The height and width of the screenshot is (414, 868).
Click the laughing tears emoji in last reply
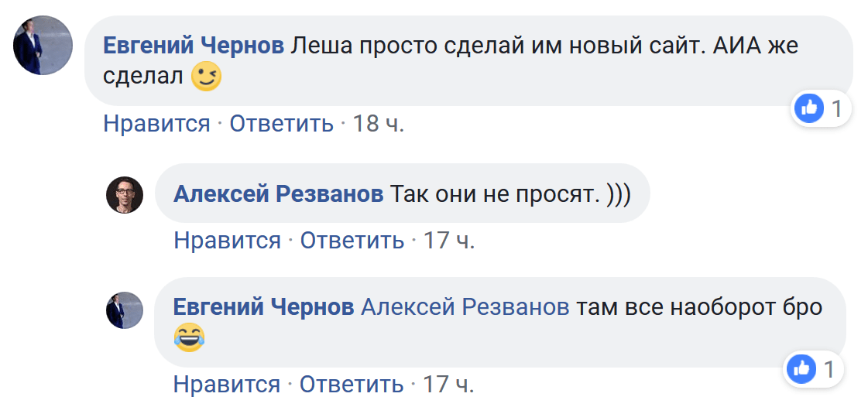[190, 337]
